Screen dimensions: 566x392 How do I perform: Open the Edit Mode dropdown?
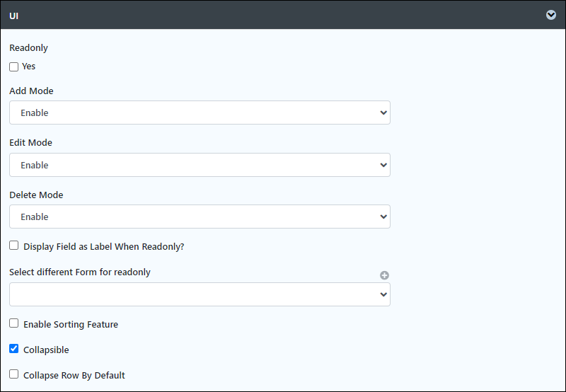pos(200,165)
